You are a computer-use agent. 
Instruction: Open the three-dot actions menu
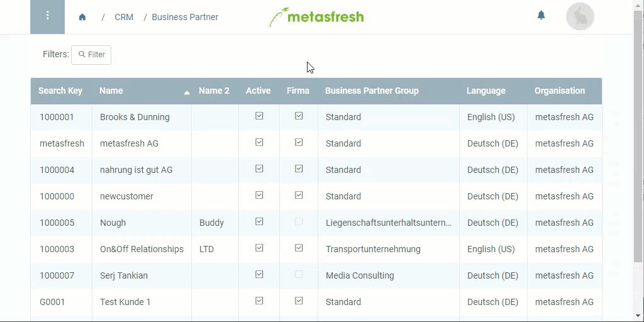[47, 17]
